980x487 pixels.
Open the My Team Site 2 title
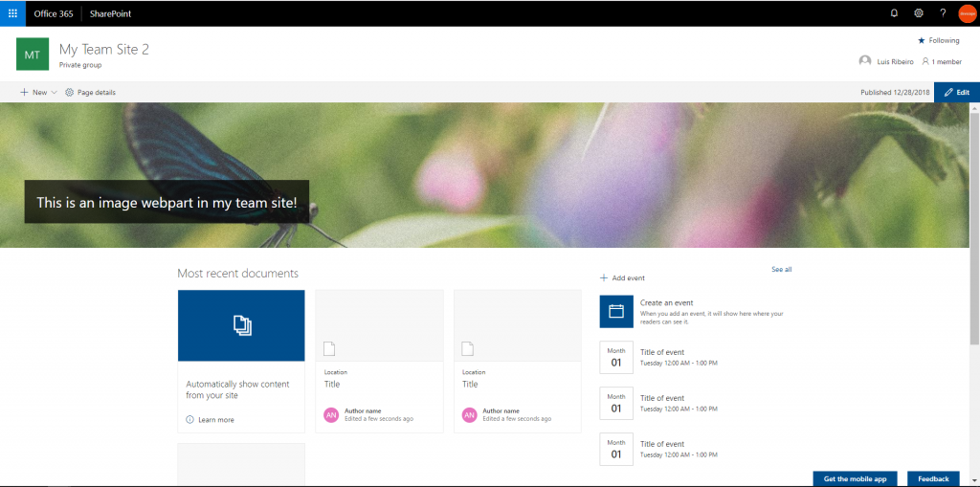pyautogui.click(x=103, y=50)
